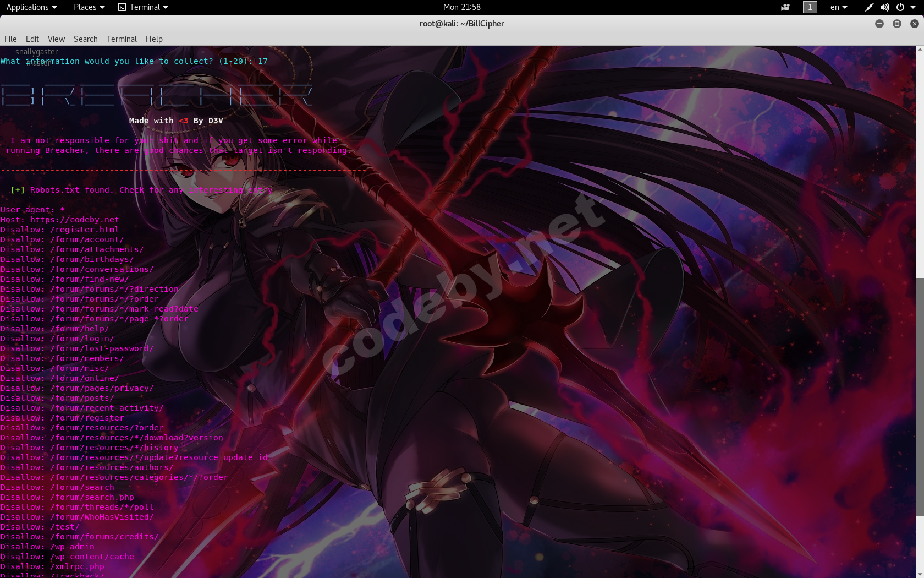Click the terminal scrollbar up arrow

pos(920,50)
